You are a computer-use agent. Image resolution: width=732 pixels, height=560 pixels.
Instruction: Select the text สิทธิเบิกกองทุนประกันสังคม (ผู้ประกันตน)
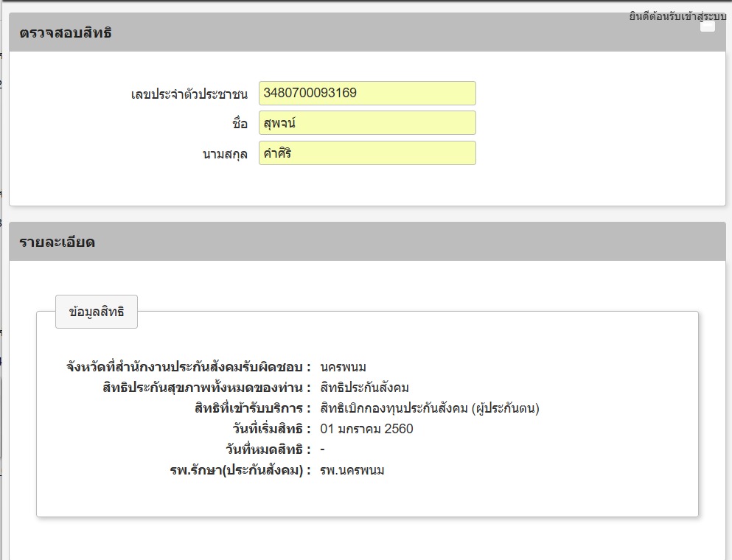430,408
